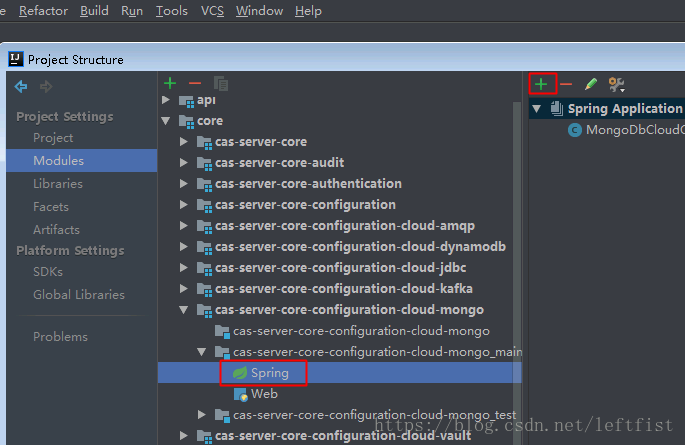Open the Build menu
This screenshot has height=445, width=685.
[x=94, y=11]
